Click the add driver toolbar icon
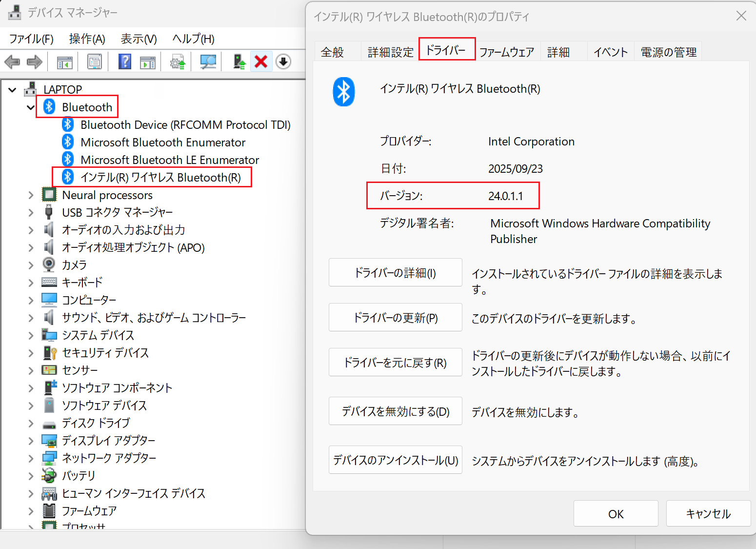756x549 pixels. point(239,62)
